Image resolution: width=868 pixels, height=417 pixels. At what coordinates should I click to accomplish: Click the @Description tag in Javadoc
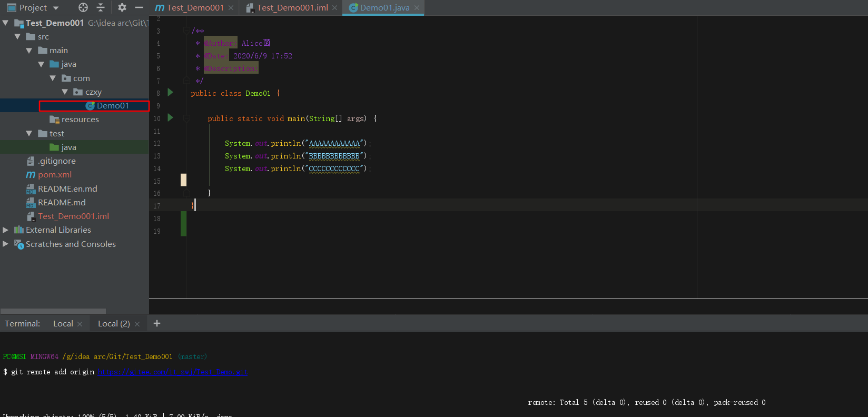click(x=231, y=68)
